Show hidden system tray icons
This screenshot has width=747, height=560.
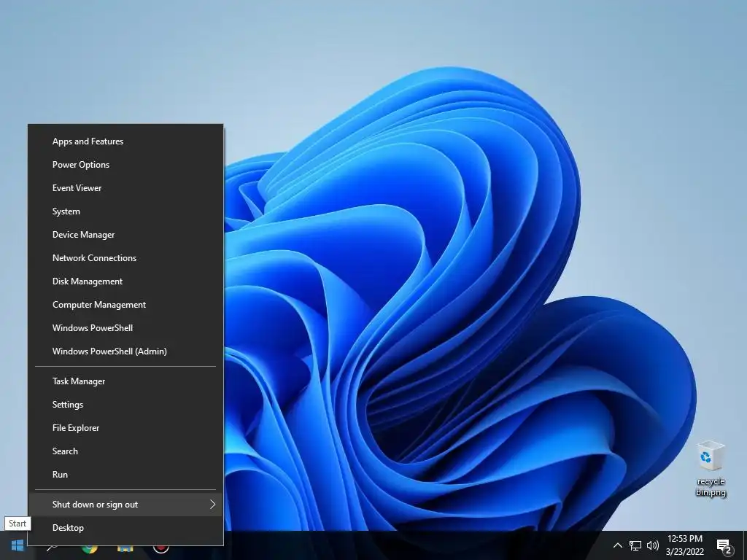click(x=617, y=545)
